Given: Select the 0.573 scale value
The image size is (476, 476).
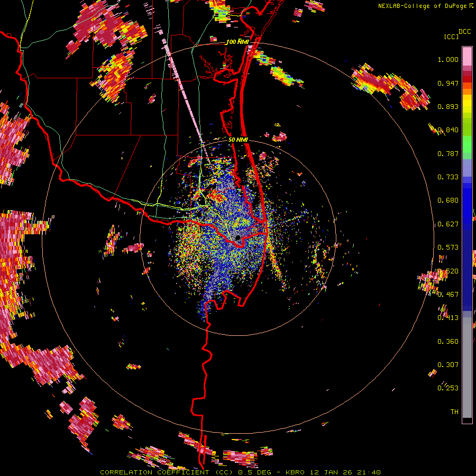Looking at the screenshot, I should coord(448,248).
